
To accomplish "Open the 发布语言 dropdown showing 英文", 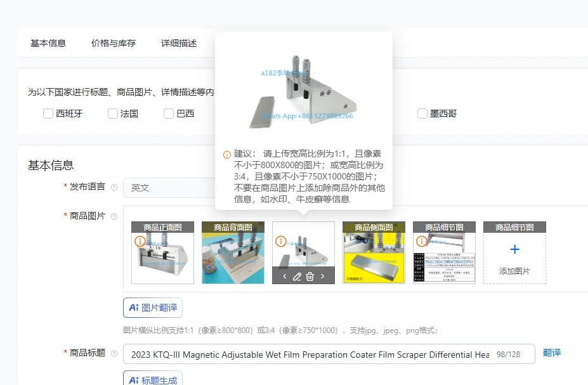I will pyautogui.click(x=169, y=188).
